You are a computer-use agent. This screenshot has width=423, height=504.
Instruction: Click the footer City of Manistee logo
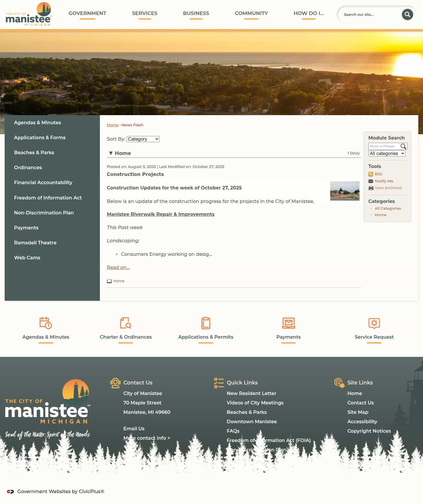click(48, 409)
